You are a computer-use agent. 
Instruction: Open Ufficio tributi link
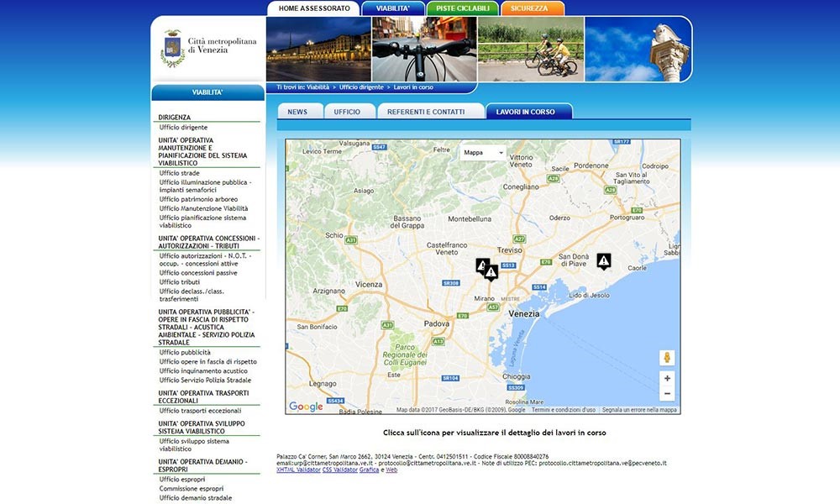coord(180,281)
